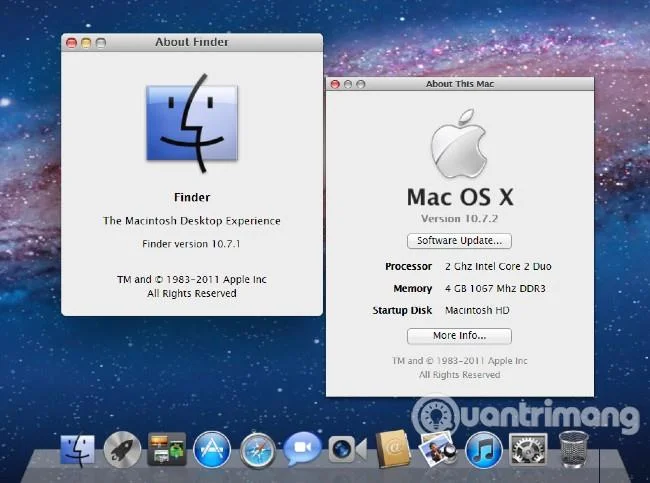Click the "Macintosh HD" value
The image size is (650, 483).
(x=477, y=311)
